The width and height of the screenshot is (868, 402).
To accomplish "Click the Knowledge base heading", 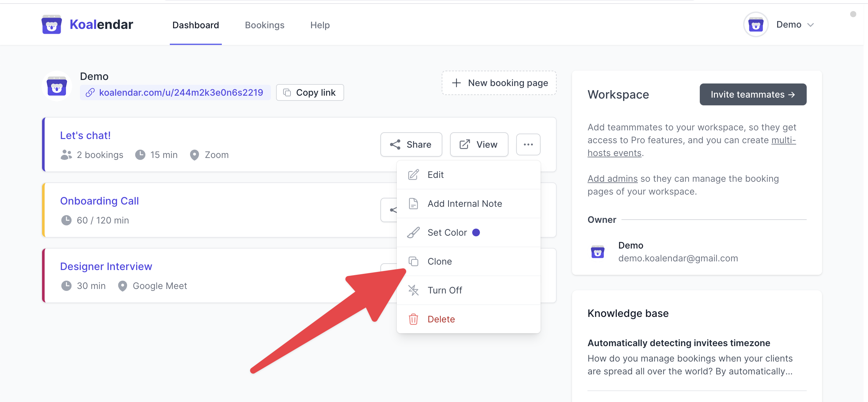I will click(x=628, y=313).
